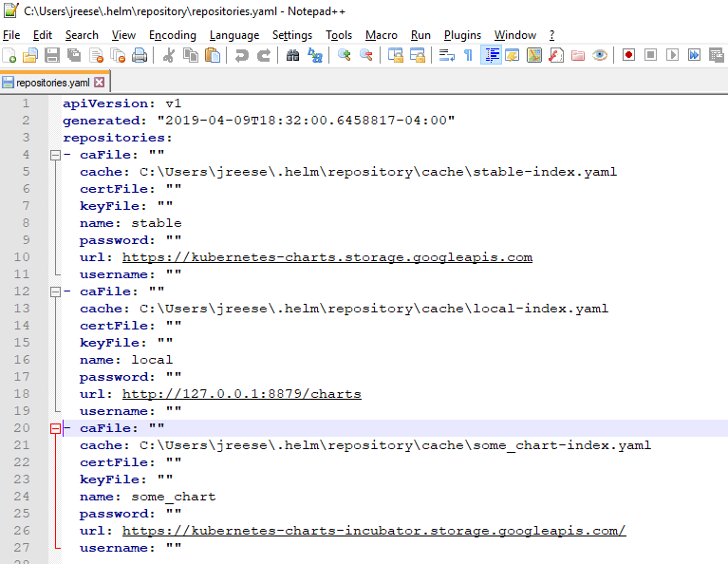Click the 'generated:' timestamp line

coord(258,121)
